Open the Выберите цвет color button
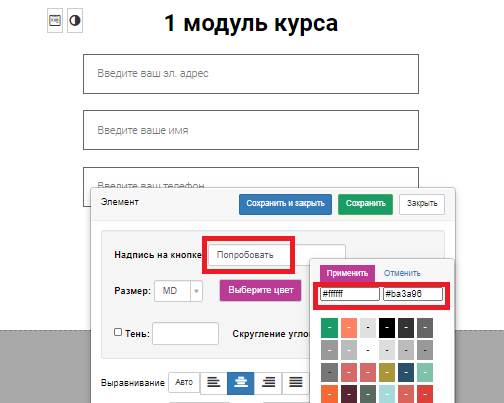This screenshot has width=504, height=403. (261, 290)
